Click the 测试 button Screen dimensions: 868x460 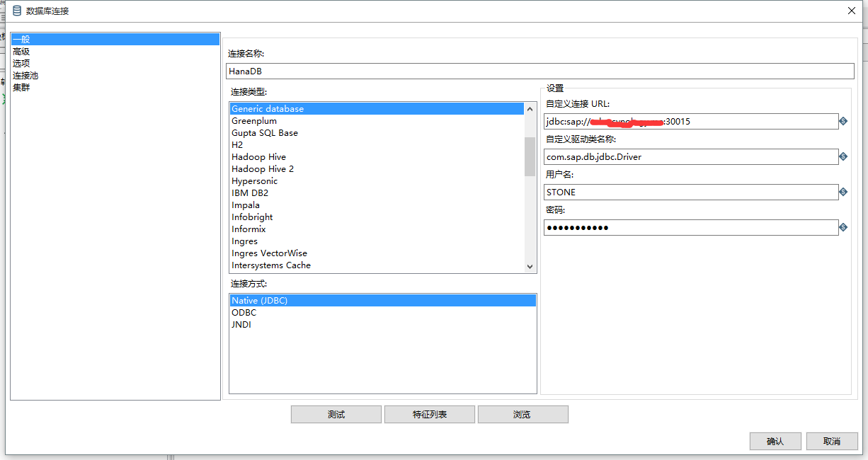point(336,415)
